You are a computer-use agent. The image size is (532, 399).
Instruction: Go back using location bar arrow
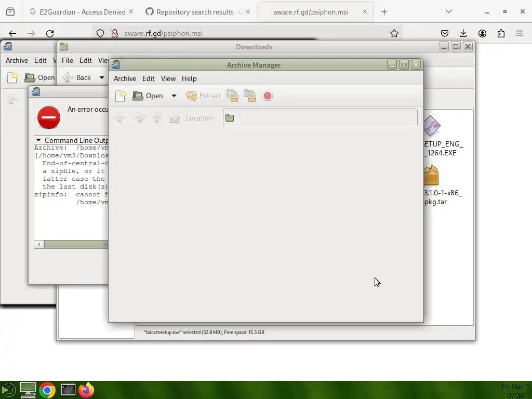[120, 118]
